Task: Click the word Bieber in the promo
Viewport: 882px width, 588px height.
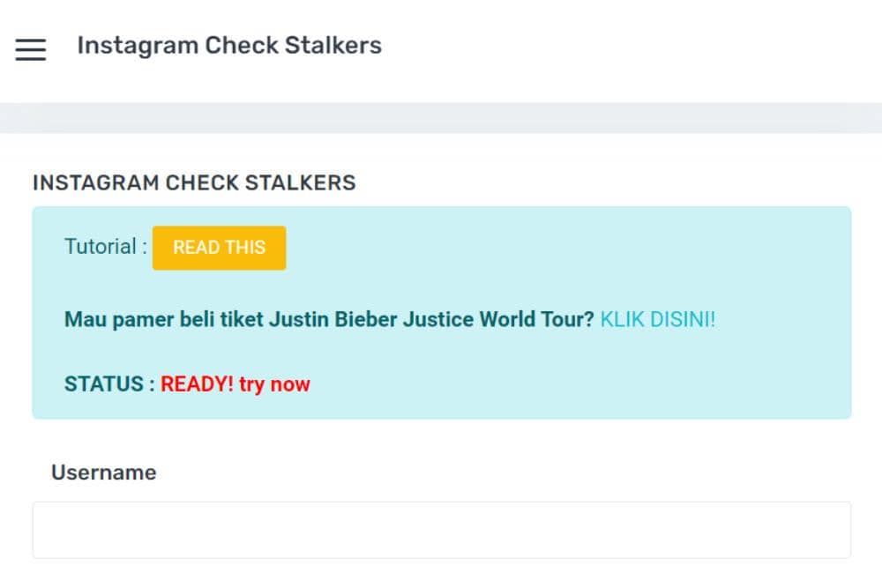Action: pyautogui.click(x=366, y=319)
